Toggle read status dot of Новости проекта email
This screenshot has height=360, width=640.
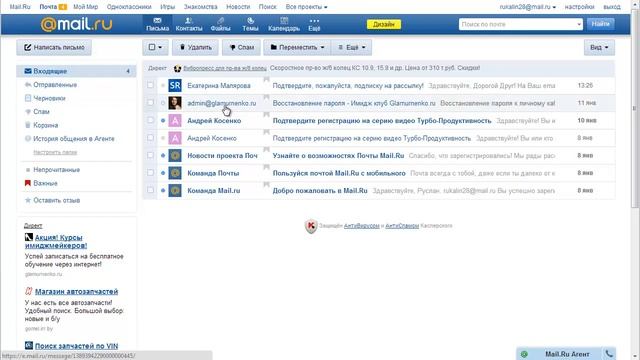click(163, 156)
